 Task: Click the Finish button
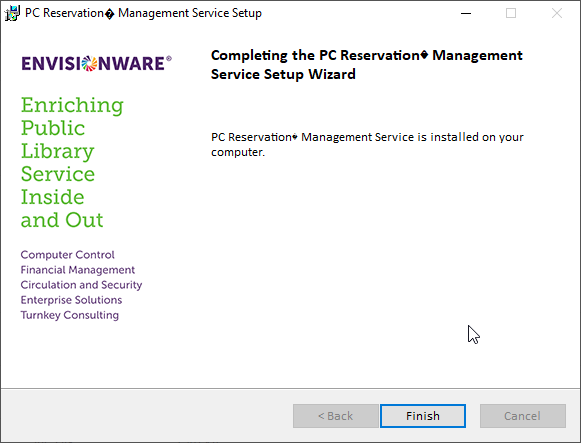423,416
